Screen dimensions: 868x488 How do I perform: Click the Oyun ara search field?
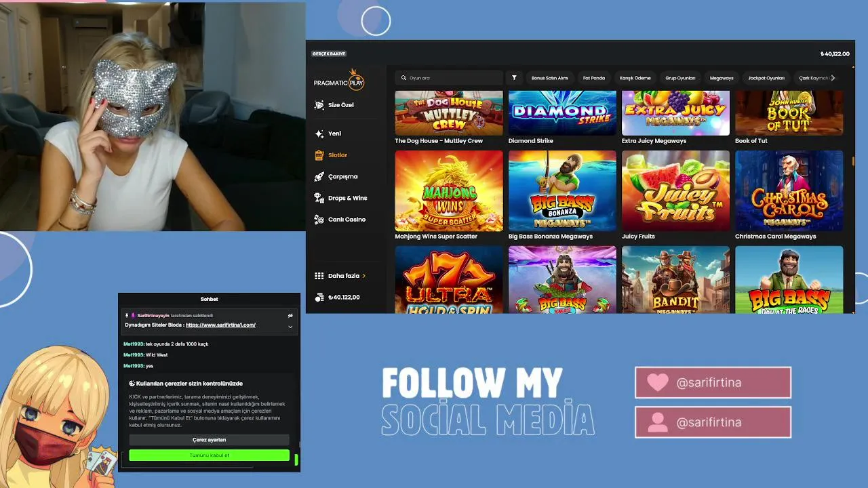[450, 78]
